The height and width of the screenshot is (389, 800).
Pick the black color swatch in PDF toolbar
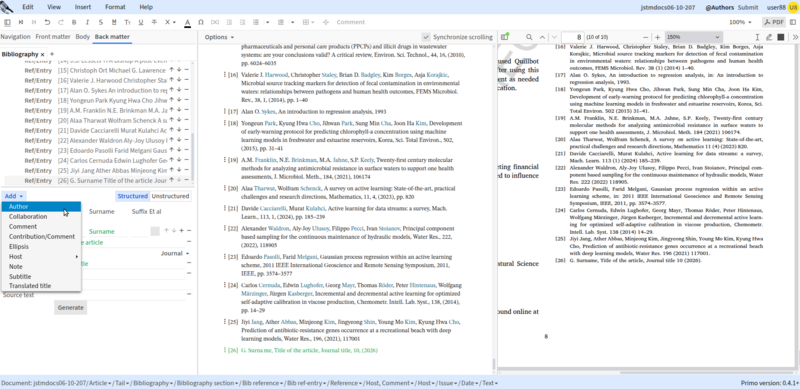coord(781,37)
